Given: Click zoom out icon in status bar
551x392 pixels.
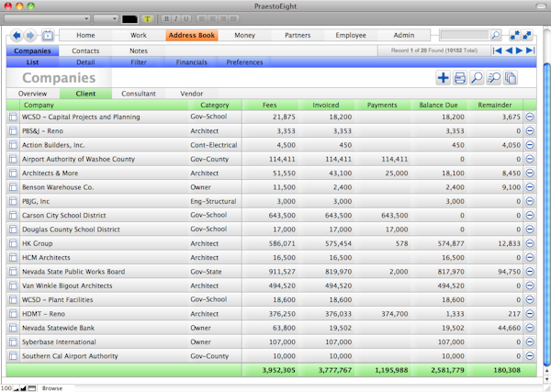Looking at the screenshot, I should pos(17,388).
